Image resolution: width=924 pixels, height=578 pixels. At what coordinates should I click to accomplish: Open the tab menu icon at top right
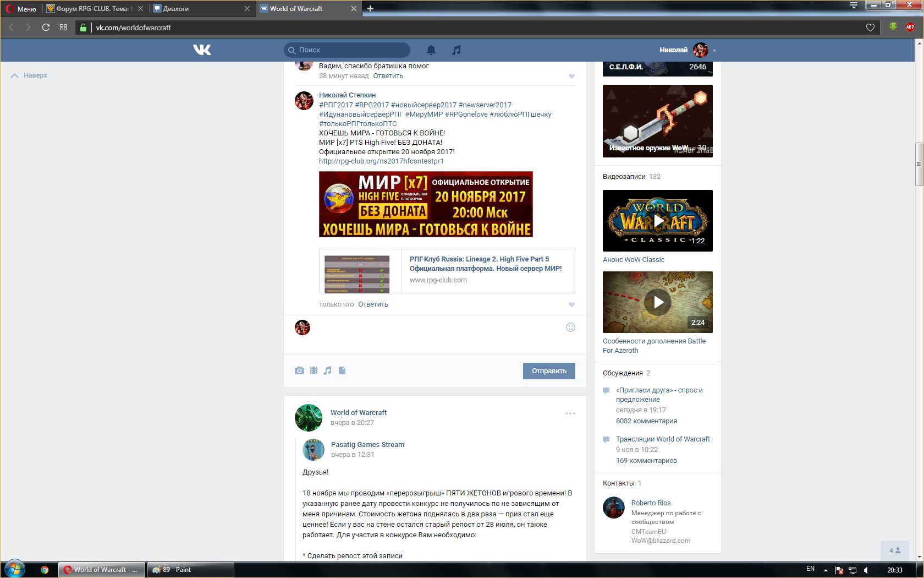point(854,6)
